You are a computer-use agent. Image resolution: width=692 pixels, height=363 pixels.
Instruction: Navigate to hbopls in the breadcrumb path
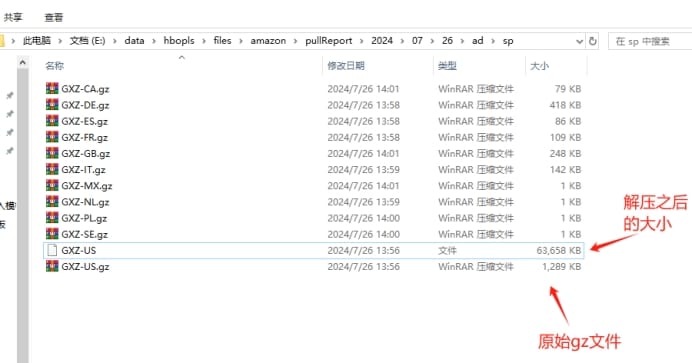tap(179, 41)
